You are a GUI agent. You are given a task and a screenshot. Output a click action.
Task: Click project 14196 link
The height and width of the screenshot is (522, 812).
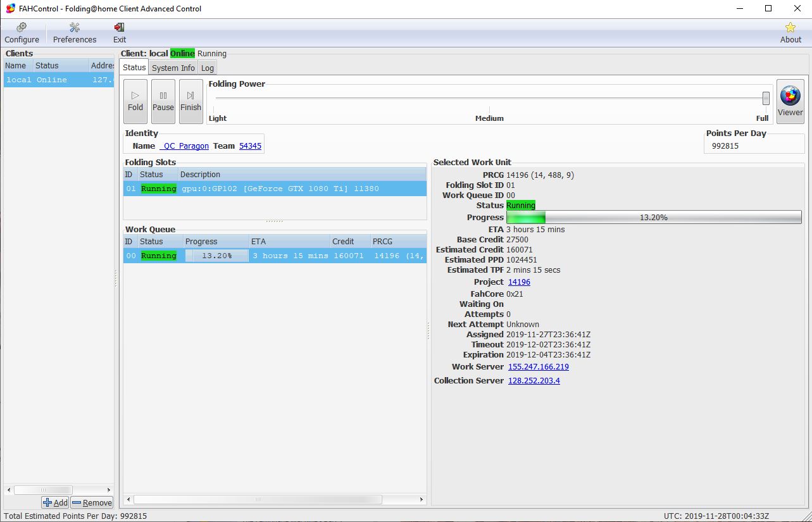[519, 282]
